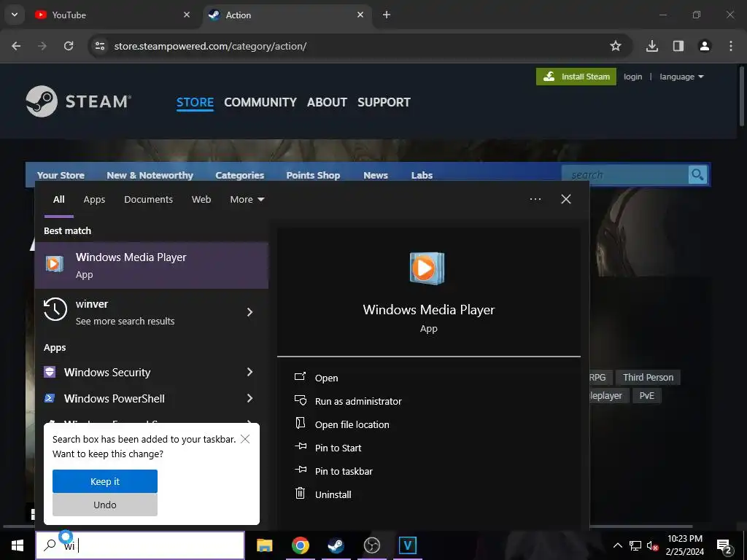Click the Pin to Start icon
Screen dimensions: 747x560
tap(301, 446)
